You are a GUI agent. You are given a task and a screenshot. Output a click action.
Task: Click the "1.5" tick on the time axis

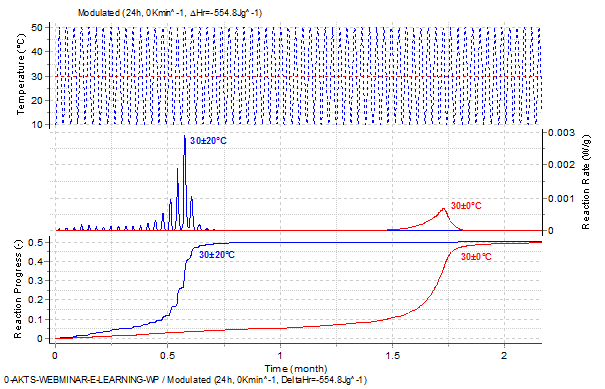tap(392, 355)
